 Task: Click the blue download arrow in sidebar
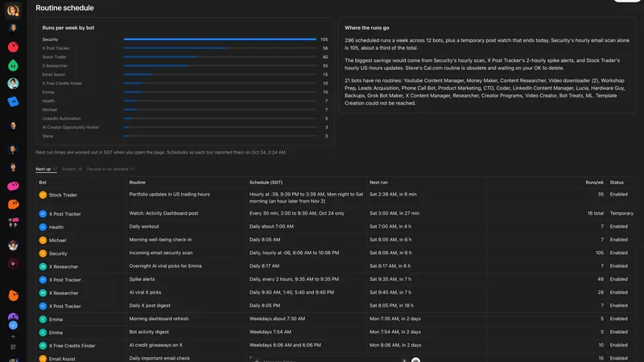(13, 325)
